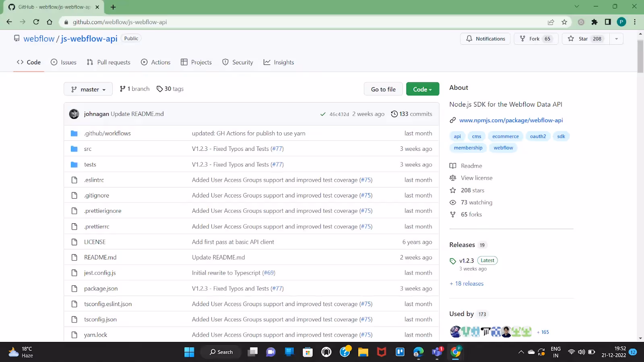Open johnagan's profile avatar
644x362 pixels.
74,114
